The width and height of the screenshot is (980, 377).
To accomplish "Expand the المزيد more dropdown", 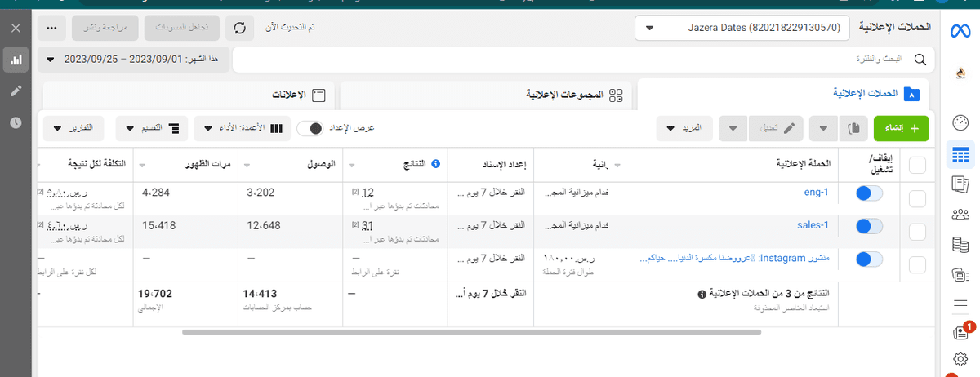I will coord(684,128).
